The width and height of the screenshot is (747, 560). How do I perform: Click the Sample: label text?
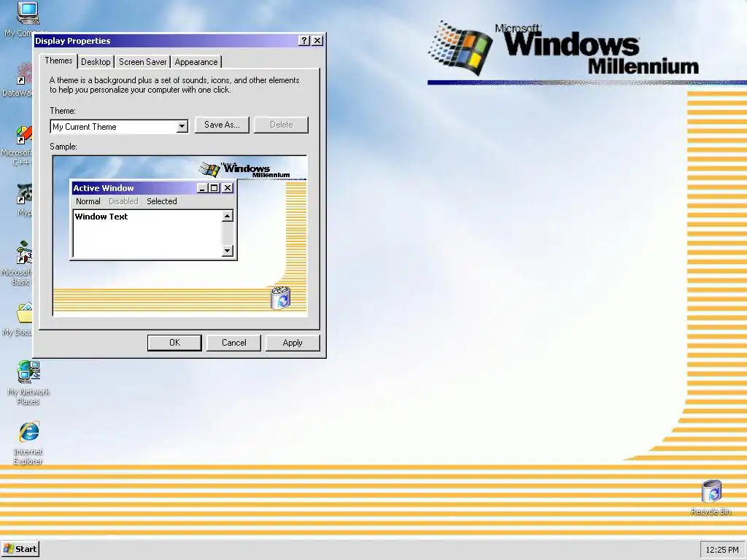(x=63, y=147)
